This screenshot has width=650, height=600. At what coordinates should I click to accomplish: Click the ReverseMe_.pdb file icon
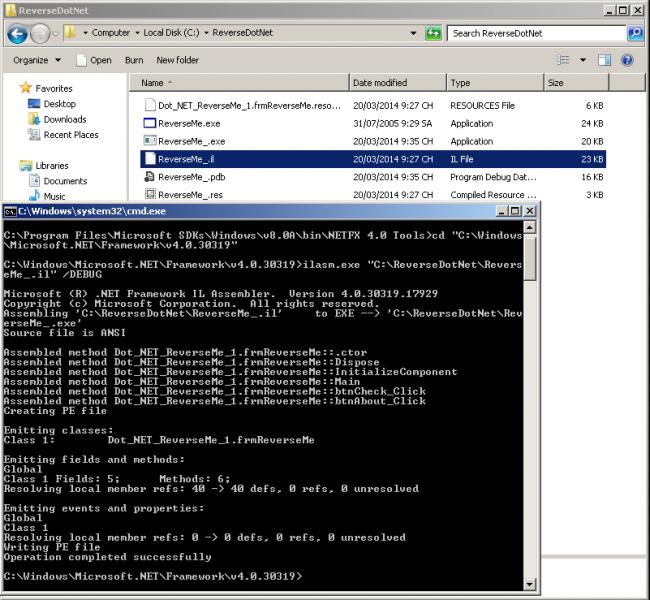tap(149, 177)
